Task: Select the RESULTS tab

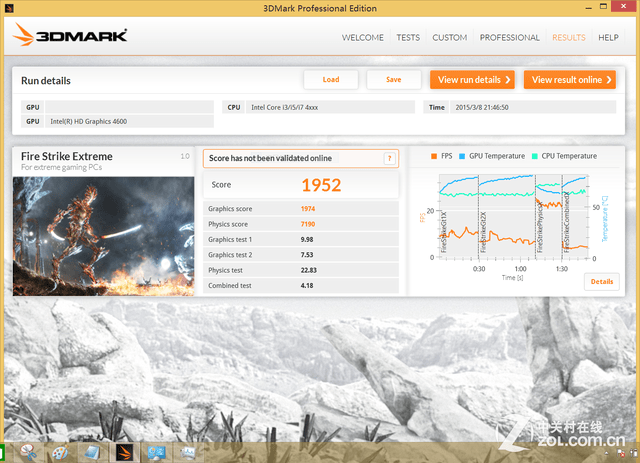Action: (x=569, y=38)
